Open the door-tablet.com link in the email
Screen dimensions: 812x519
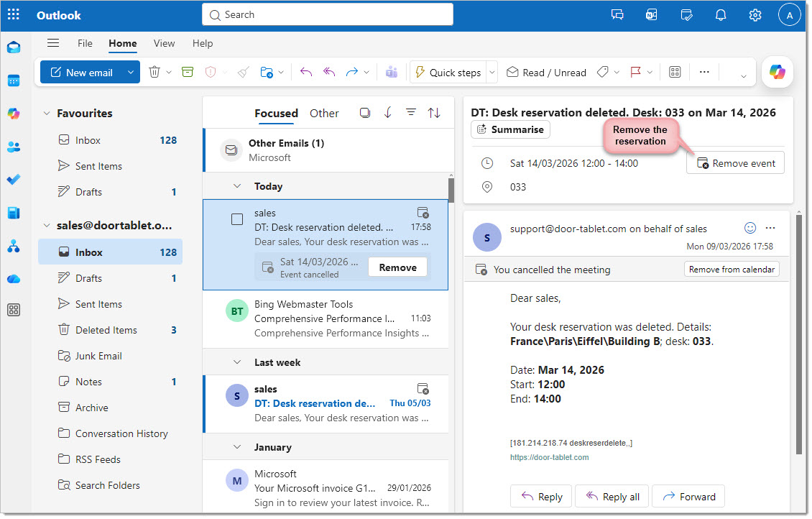(549, 457)
